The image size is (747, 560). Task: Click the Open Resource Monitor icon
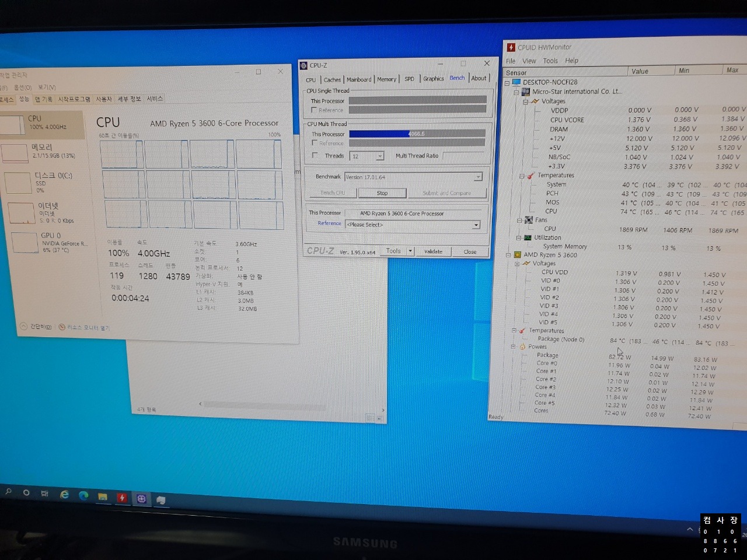point(61,327)
